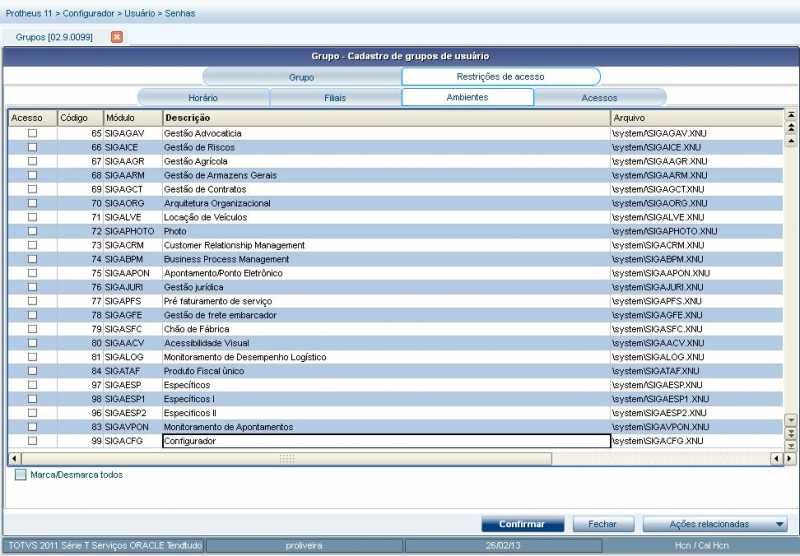The image size is (800, 556).
Task: Check the SIGAGCT Gestão de Contratos box
Action: 33,189
